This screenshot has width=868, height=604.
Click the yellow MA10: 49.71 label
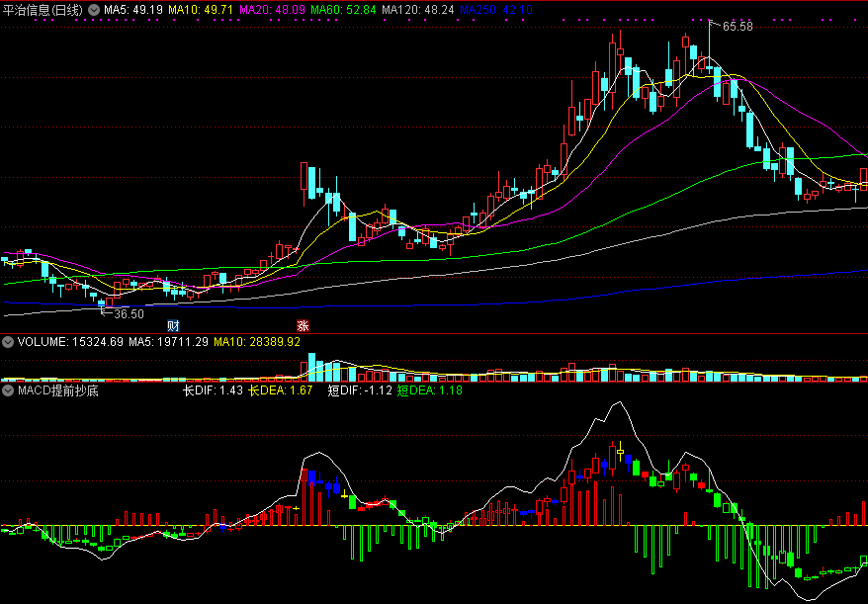pos(201,10)
